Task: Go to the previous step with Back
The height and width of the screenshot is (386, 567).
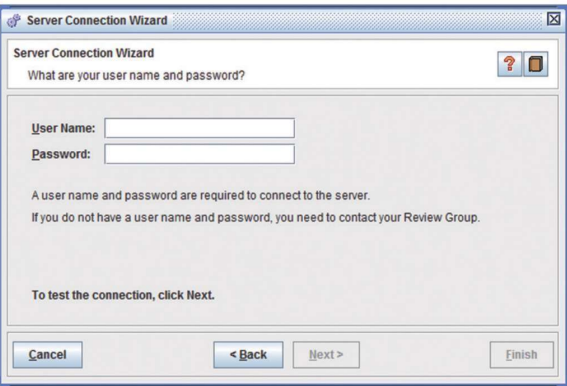Action: tap(248, 355)
